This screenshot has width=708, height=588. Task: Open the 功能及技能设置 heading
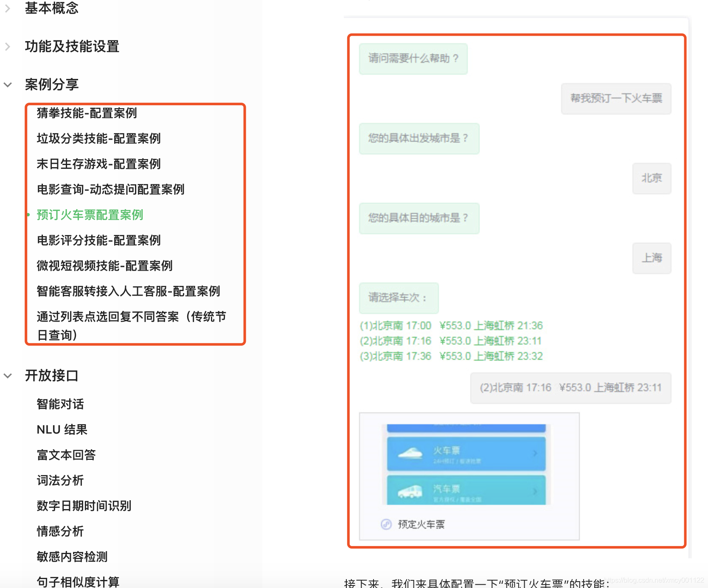[x=72, y=46]
